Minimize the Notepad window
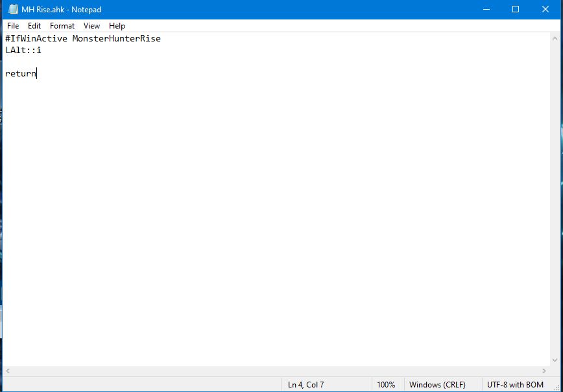 [x=486, y=9]
